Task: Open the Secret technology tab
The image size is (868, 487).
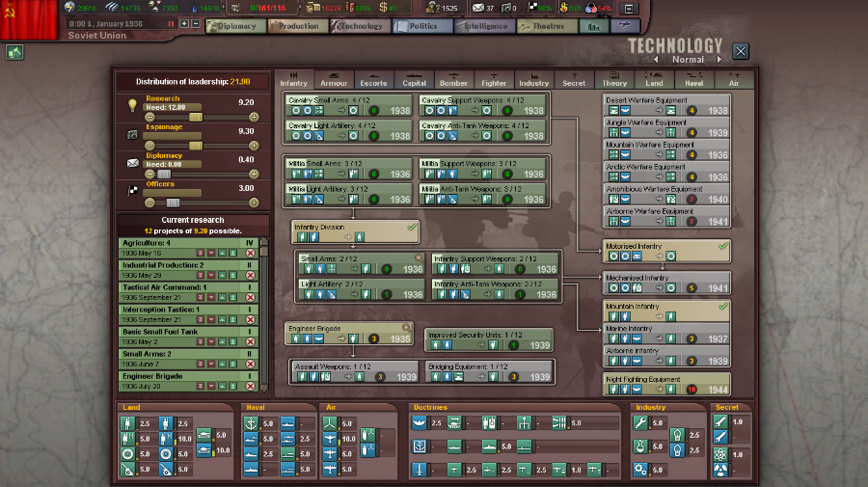Action: [x=574, y=80]
